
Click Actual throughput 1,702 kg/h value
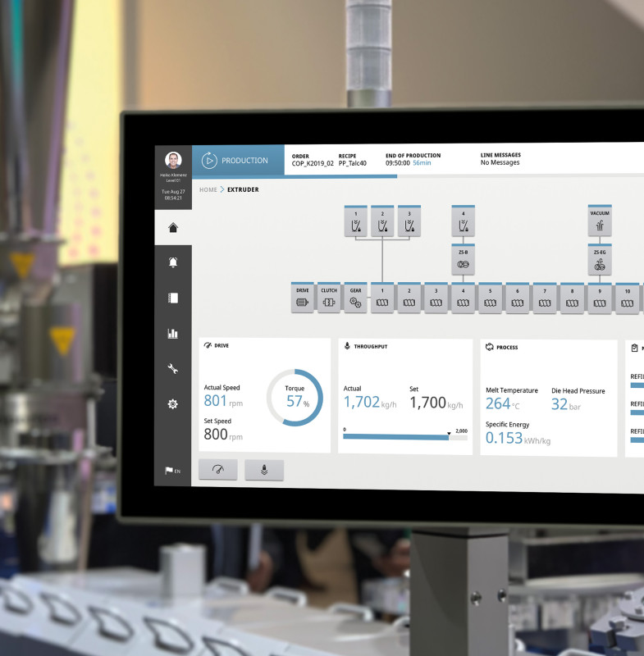coord(370,402)
